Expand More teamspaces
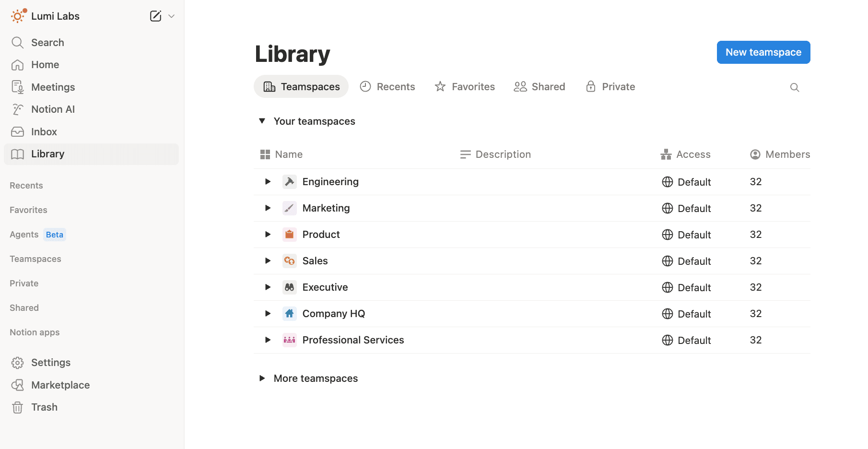The width and height of the screenshot is (868, 449). click(262, 378)
